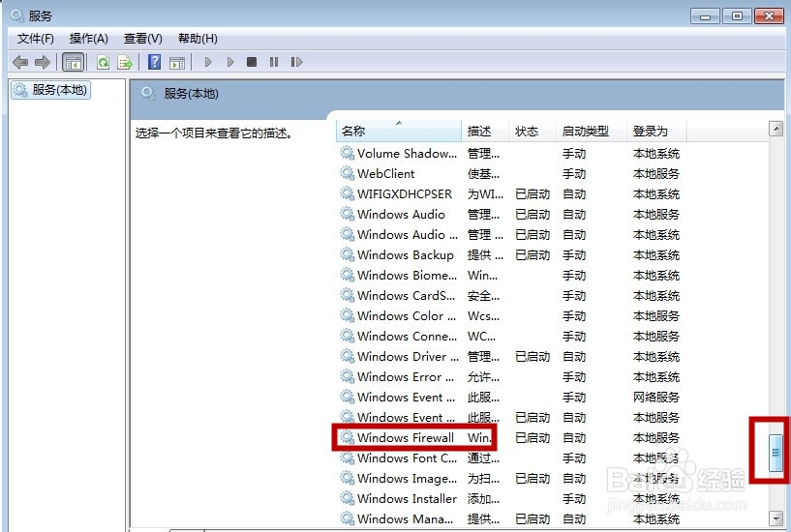Click the Export List toolbar icon

click(125, 63)
